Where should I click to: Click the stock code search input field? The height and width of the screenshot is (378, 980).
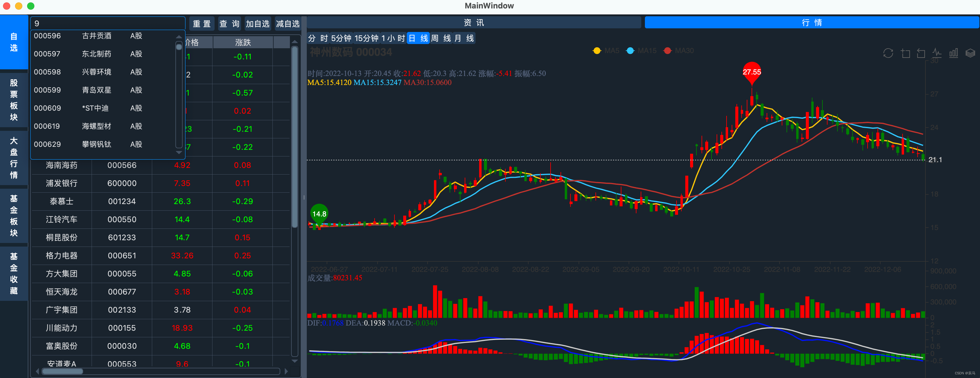[108, 23]
